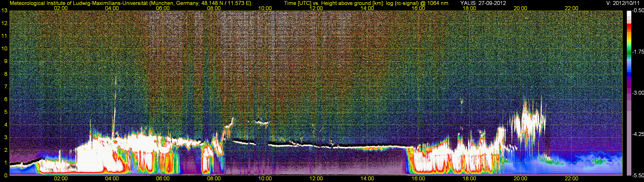Image resolution: width=644 pixels, height=182 pixels.
Task: Click the 14:00 label on the top time axis
Action: click(x=367, y=8)
